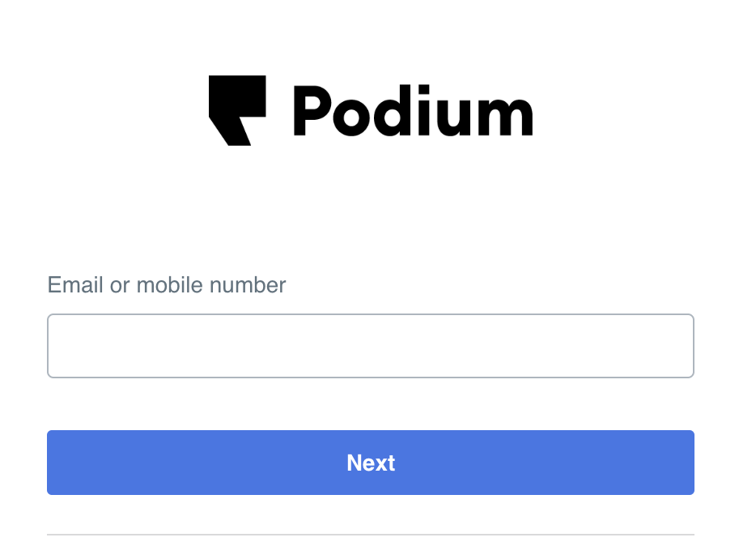The width and height of the screenshot is (756, 546).
Task: Focus the Email or mobile number field
Action: tap(370, 346)
